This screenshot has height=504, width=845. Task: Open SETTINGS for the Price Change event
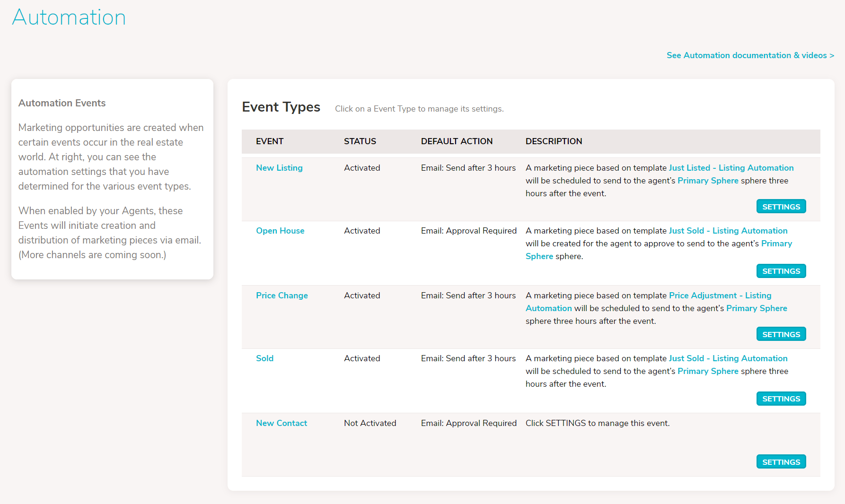click(781, 333)
